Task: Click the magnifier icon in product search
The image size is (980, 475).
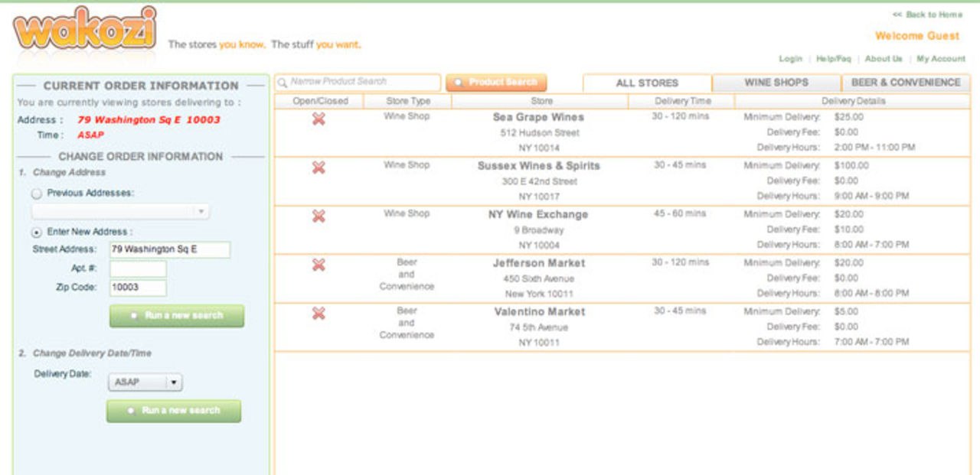Action: (x=283, y=82)
